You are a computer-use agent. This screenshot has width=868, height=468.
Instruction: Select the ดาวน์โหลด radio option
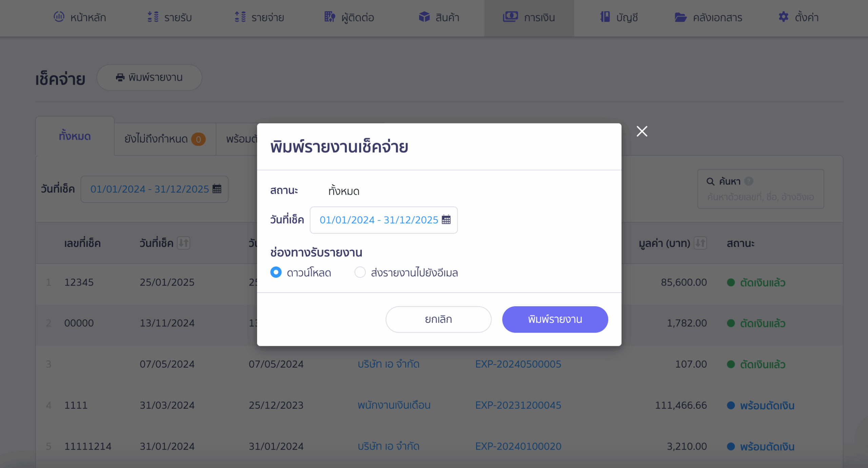click(x=276, y=272)
